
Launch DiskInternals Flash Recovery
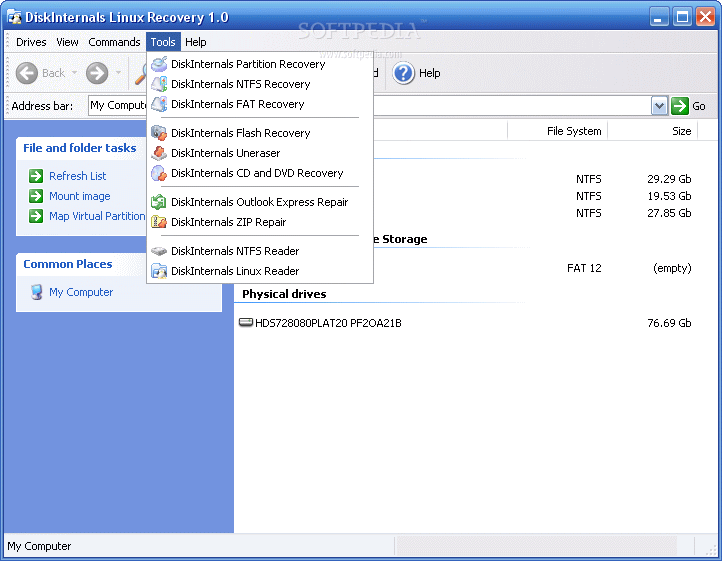click(260, 133)
